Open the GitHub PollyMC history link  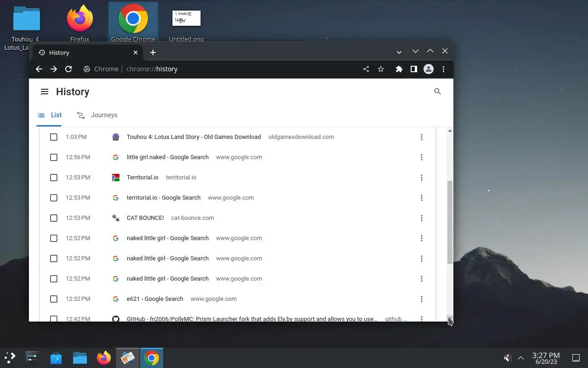click(x=252, y=318)
